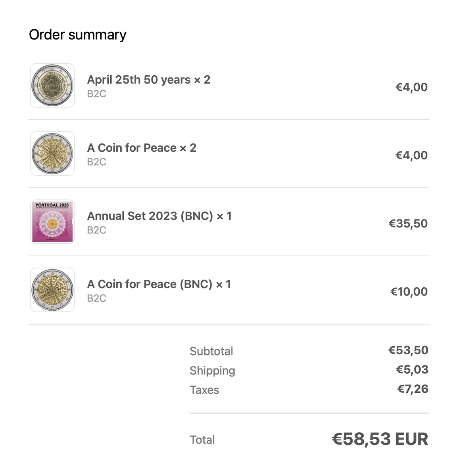
Task: Click the €58,53 EUR total amount
Action: tap(380, 439)
